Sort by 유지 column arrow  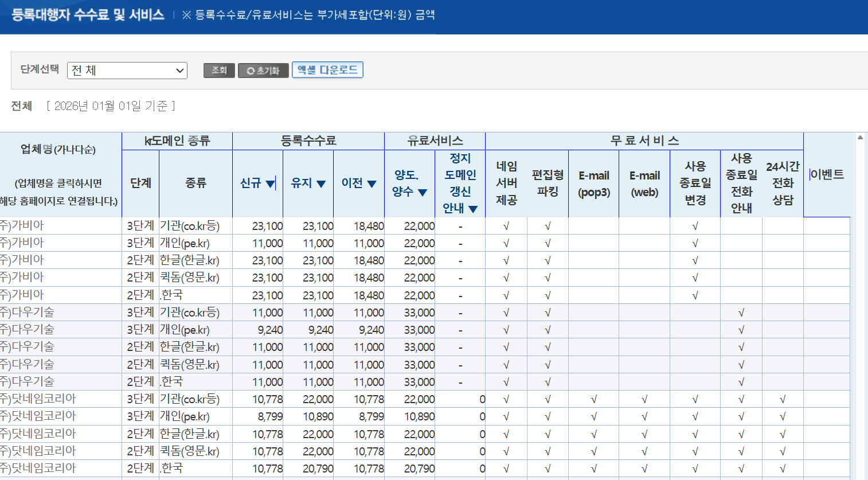pos(321,184)
